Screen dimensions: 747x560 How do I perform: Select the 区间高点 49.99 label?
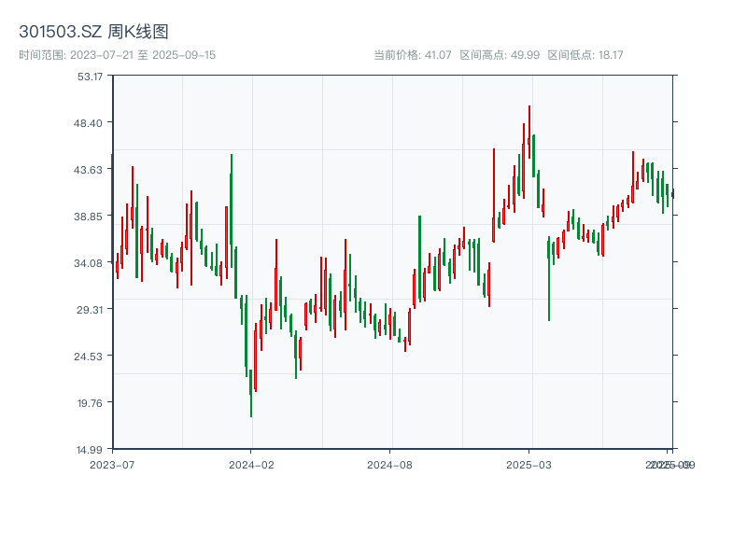pyautogui.click(x=500, y=55)
